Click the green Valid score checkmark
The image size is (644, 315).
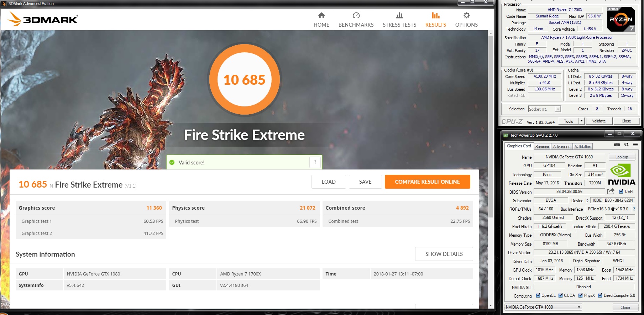[172, 162]
